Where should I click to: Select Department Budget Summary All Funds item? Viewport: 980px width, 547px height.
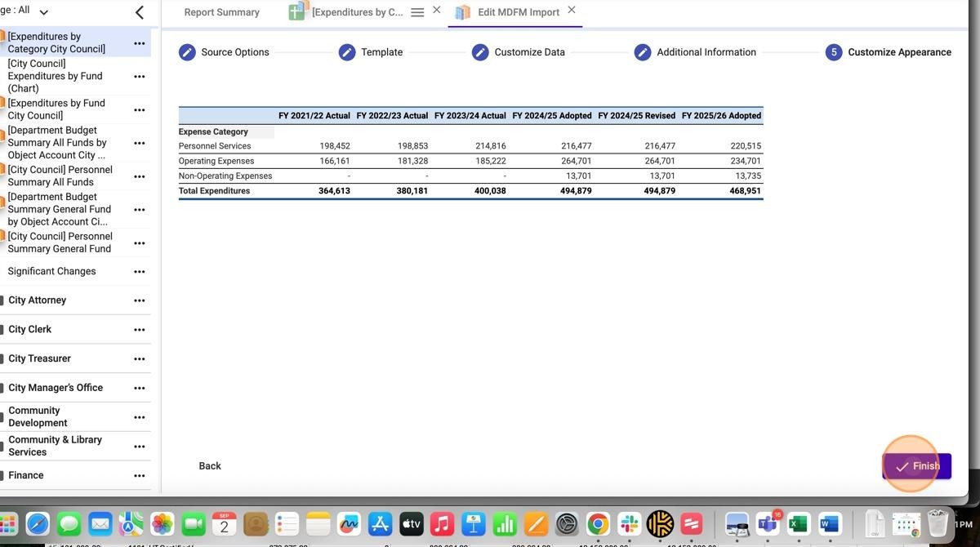pyautogui.click(x=57, y=142)
